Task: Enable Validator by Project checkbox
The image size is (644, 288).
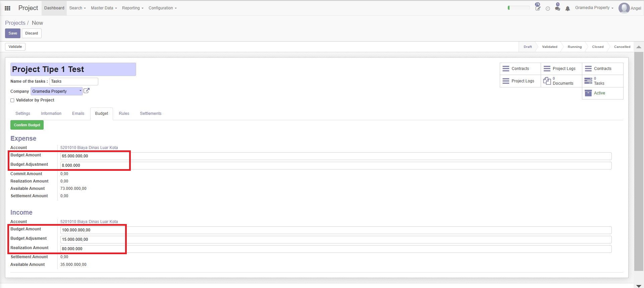Action: tap(12, 100)
